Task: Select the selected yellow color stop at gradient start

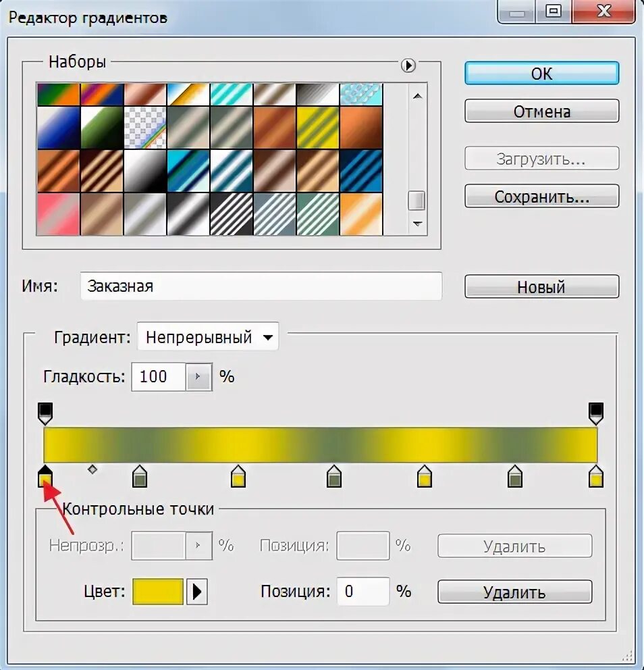Action: click(45, 476)
